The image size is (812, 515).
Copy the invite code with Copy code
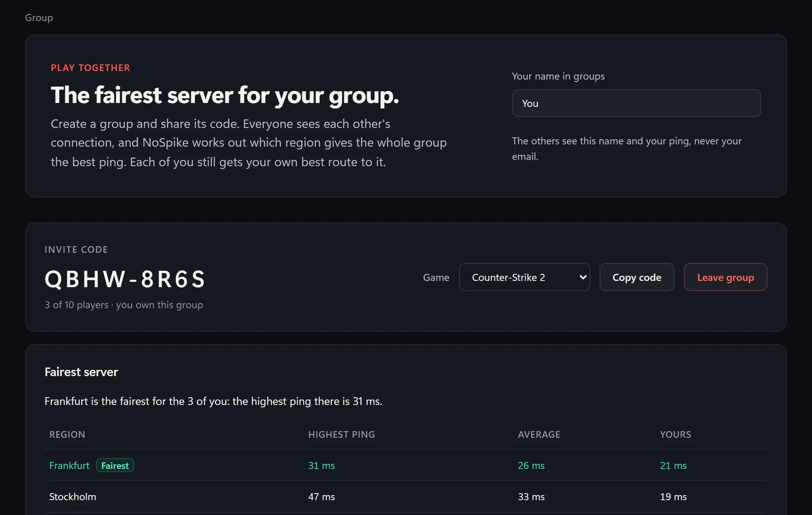click(637, 277)
